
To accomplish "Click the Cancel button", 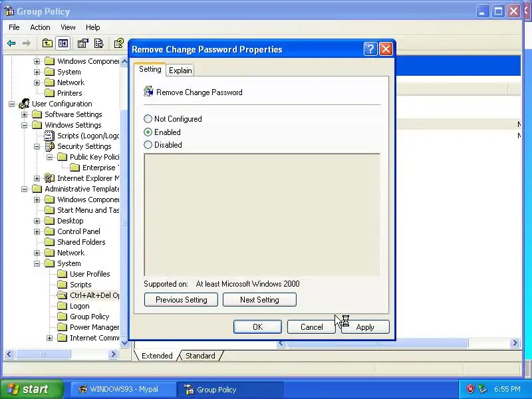I will click(x=311, y=327).
